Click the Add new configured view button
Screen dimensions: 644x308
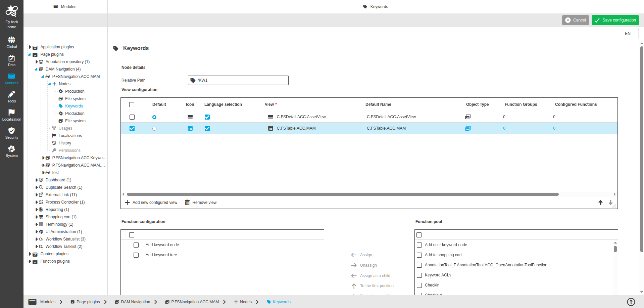[151, 202]
